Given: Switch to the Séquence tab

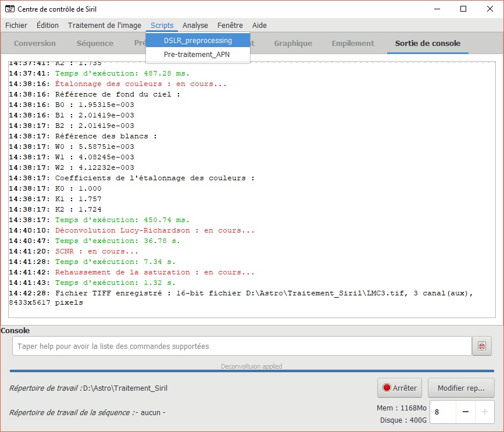Looking at the screenshot, I should pos(95,44).
